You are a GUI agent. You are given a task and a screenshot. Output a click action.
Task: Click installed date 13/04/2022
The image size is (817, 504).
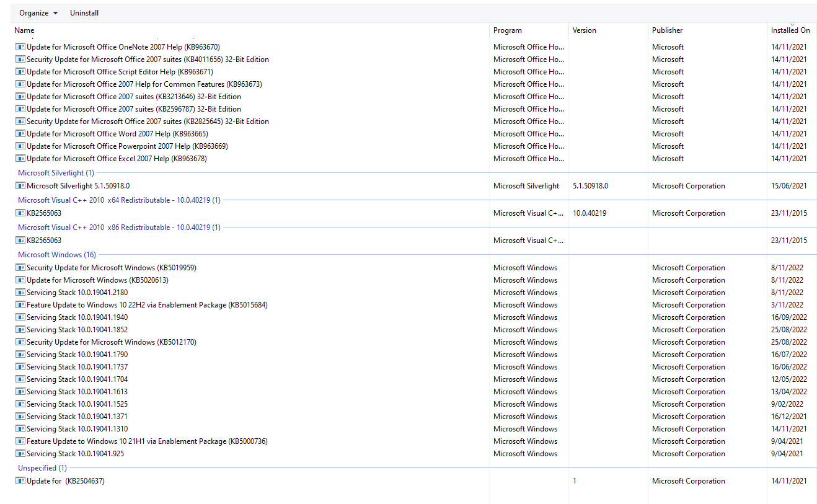click(789, 392)
